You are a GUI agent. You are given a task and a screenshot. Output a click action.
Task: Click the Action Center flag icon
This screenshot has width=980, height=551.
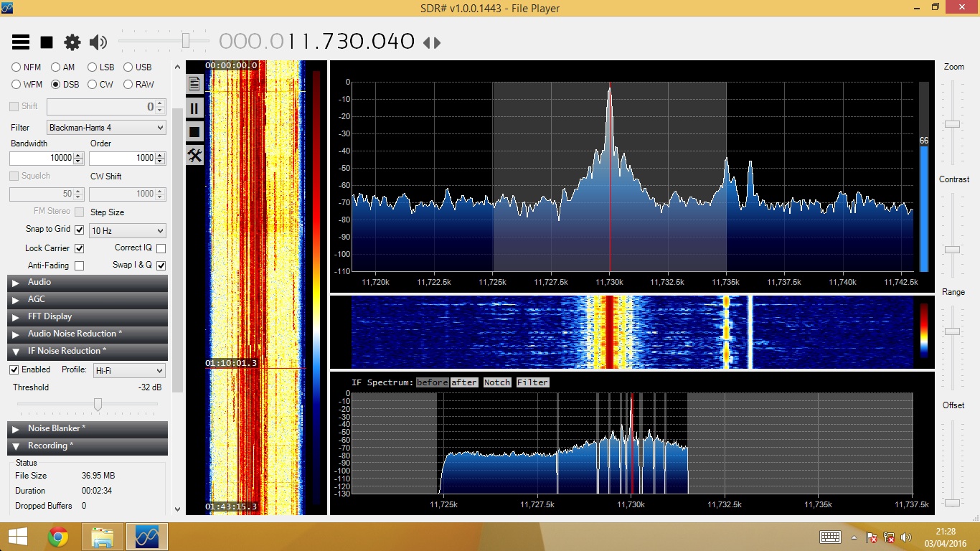click(x=872, y=537)
